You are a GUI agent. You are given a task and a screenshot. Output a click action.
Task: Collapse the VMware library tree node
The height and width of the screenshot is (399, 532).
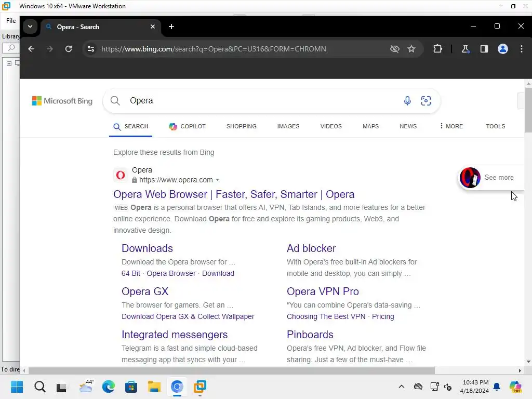point(9,63)
